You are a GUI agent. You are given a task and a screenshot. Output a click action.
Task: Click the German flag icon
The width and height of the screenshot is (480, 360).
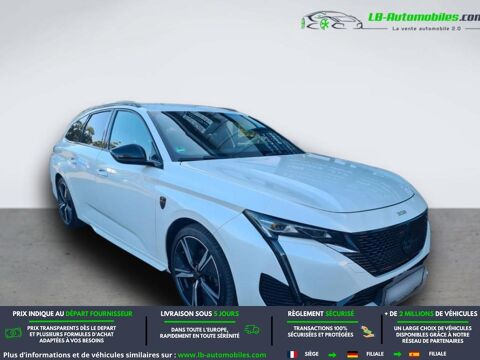pyautogui.click(x=352, y=354)
